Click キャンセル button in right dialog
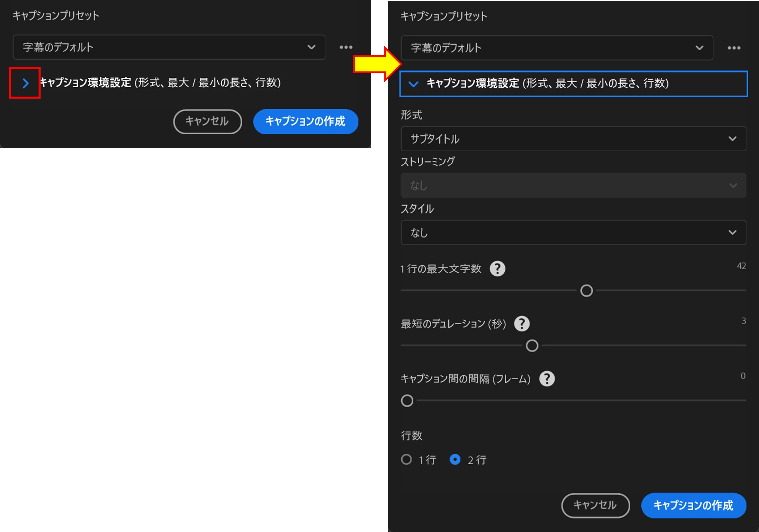The width and height of the screenshot is (759, 532). 595,505
